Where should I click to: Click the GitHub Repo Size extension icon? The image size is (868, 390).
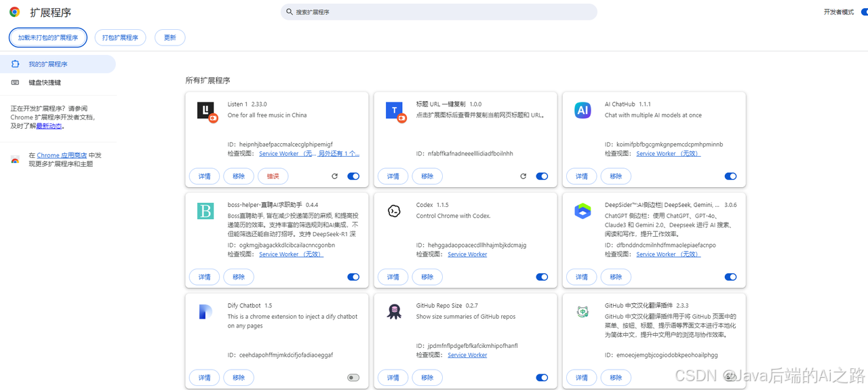pyautogui.click(x=394, y=312)
